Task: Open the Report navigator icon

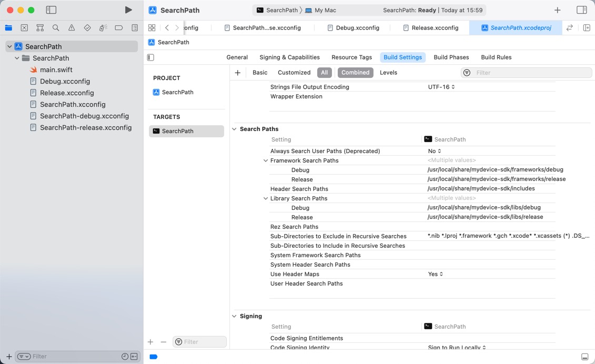Action: [x=135, y=28]
